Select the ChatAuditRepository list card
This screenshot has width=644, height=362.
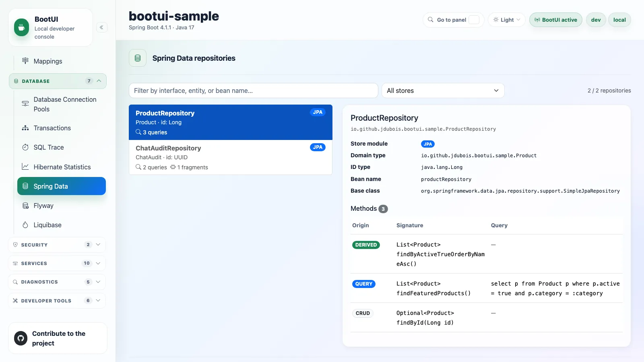pos(231,157)
